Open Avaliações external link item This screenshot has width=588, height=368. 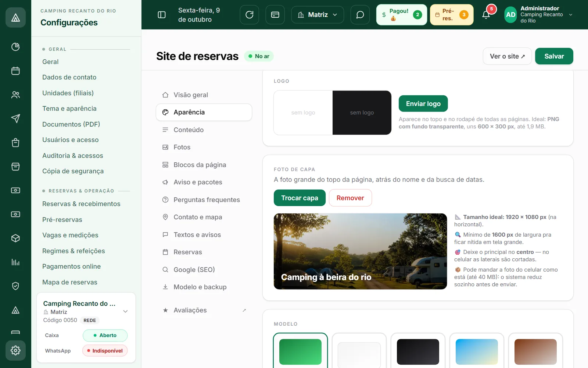tap(204, 310)
